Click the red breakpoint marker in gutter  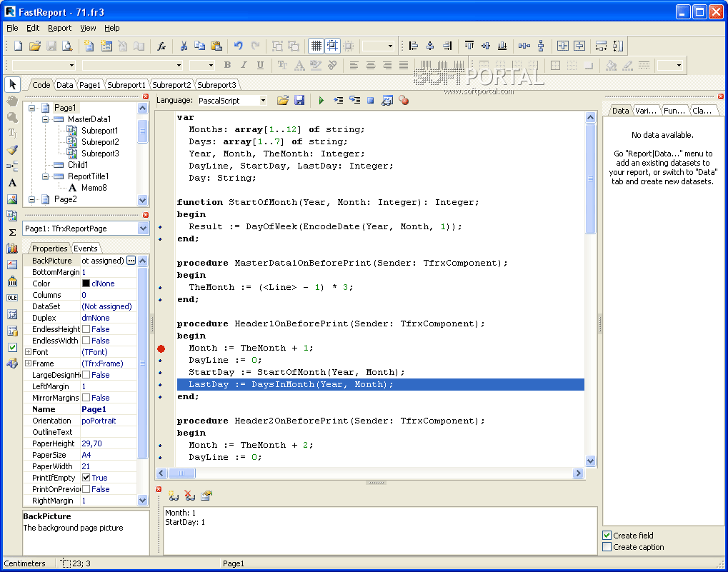[x=161, y=348]
